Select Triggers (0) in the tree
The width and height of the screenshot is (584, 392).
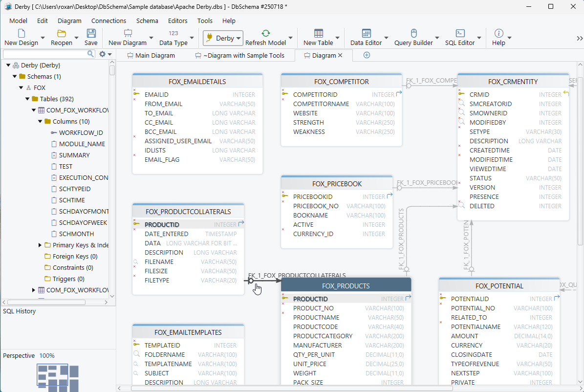[x=68, y=279]
